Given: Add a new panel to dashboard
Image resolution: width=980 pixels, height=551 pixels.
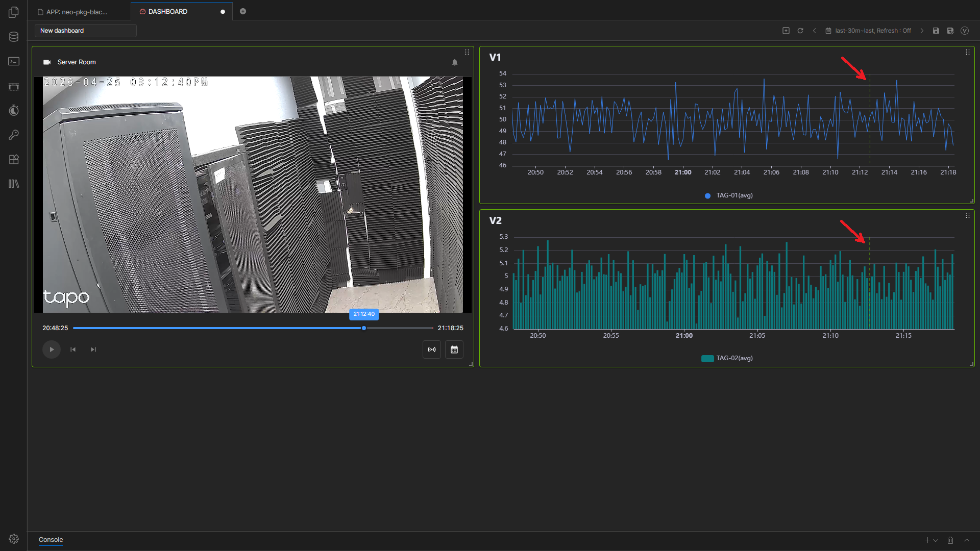Looking at the screenshot, I should [786, 31].
